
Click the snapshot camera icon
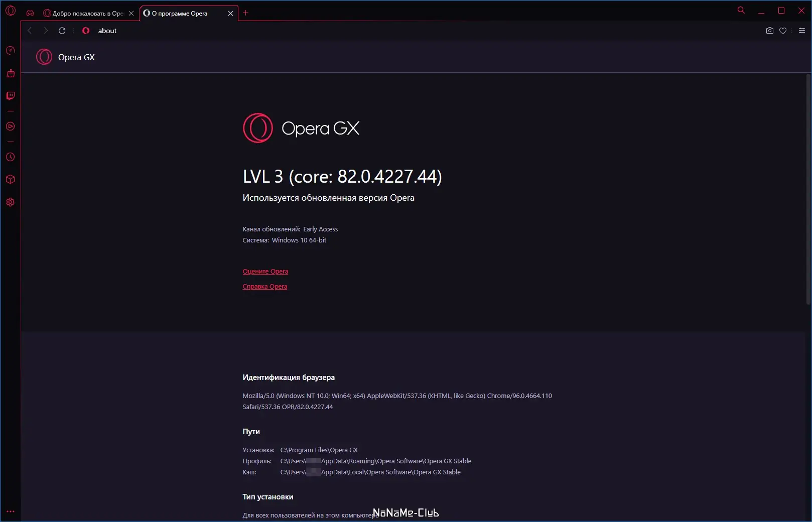(x=769, y=31)
